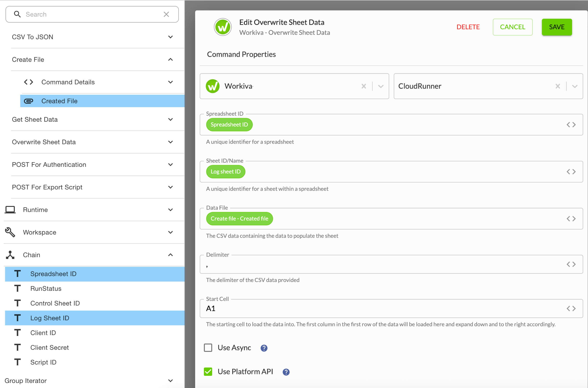Click the text icon beside Client Secret
The width and height of the screenshot is (588, 388).
pyautogui.click(x=17, y=348)
